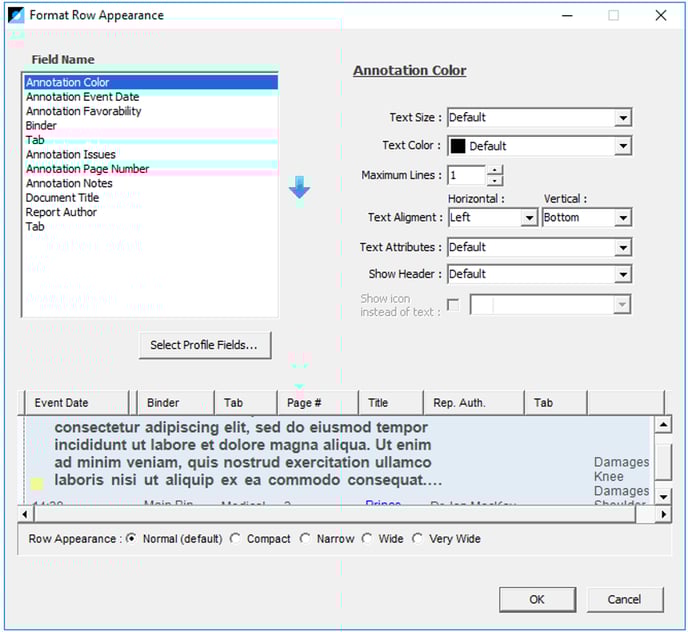Viewport: 688px width, 632px height.
Task: Click preview scroll up arrow
Action: tap(663, 424)
